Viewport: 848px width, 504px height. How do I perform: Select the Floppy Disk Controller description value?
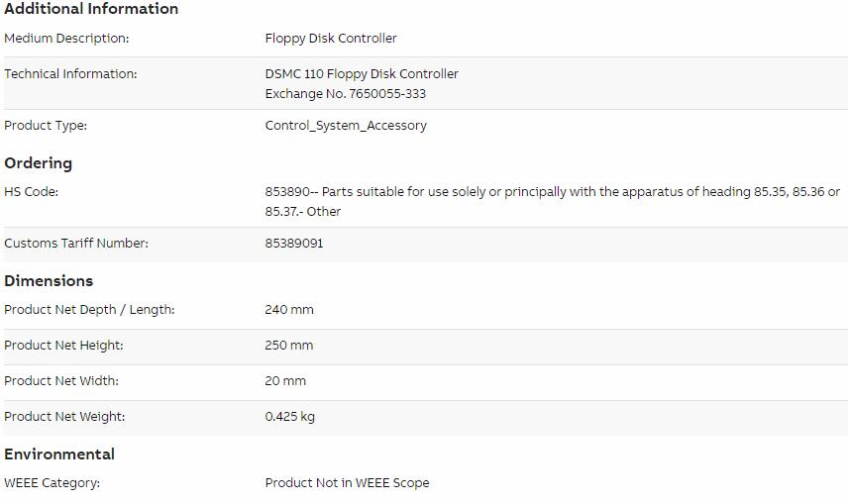[x=331, y=39]
